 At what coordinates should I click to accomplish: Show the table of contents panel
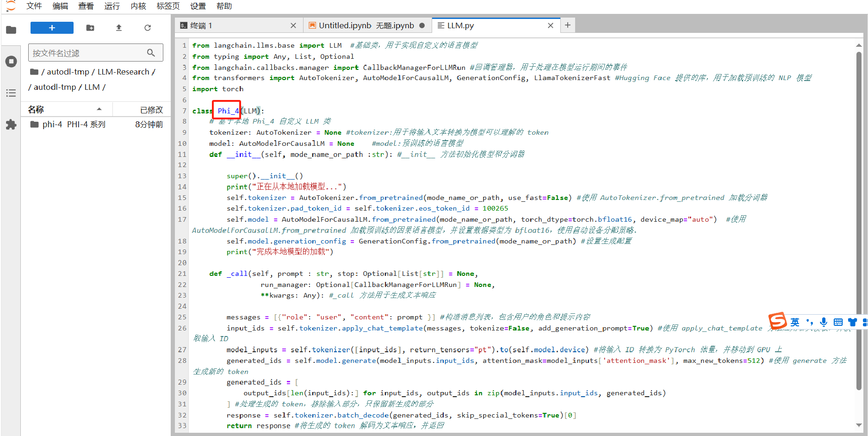point(11,93)
